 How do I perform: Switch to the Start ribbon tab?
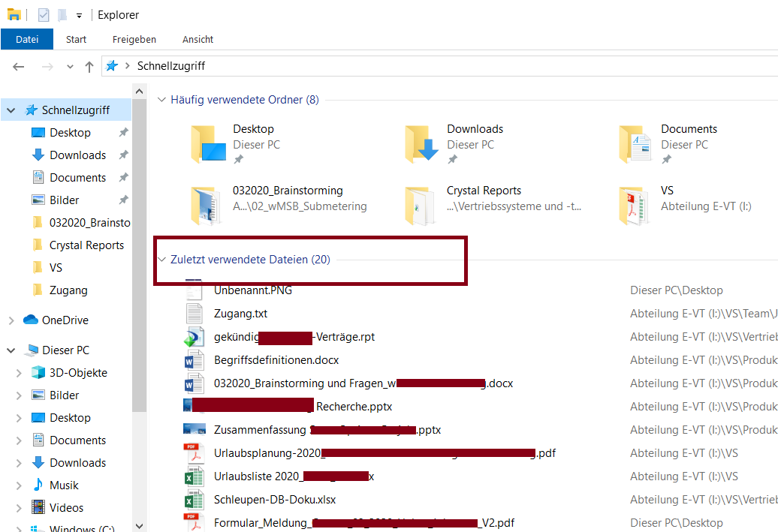tap(76, 39)
